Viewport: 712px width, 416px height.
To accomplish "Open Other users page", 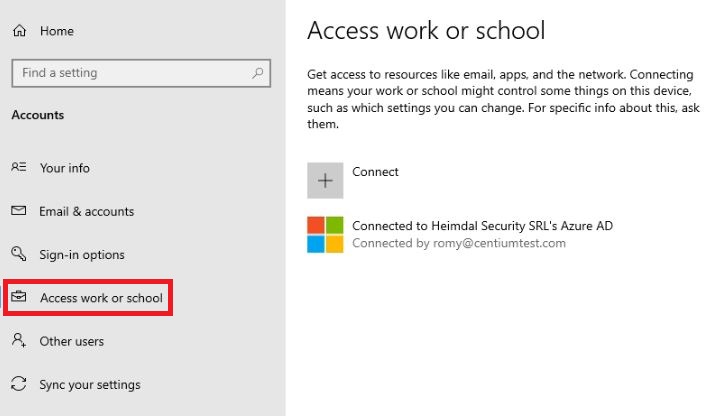I will coord(72,341).
